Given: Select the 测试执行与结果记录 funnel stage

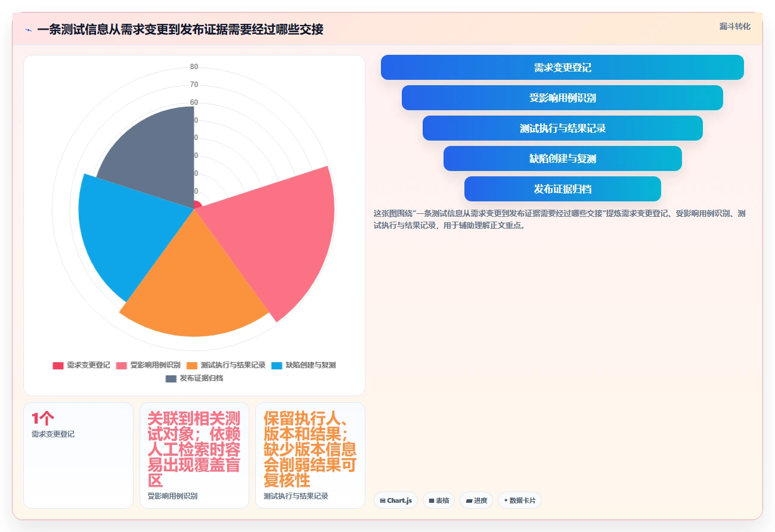Looking at the screenshot, I should pos(562,128).
